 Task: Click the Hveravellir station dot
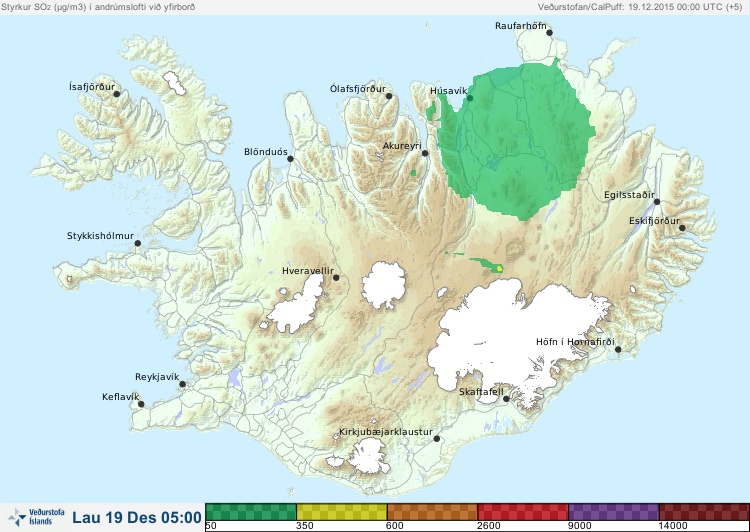tap(336, 277)
